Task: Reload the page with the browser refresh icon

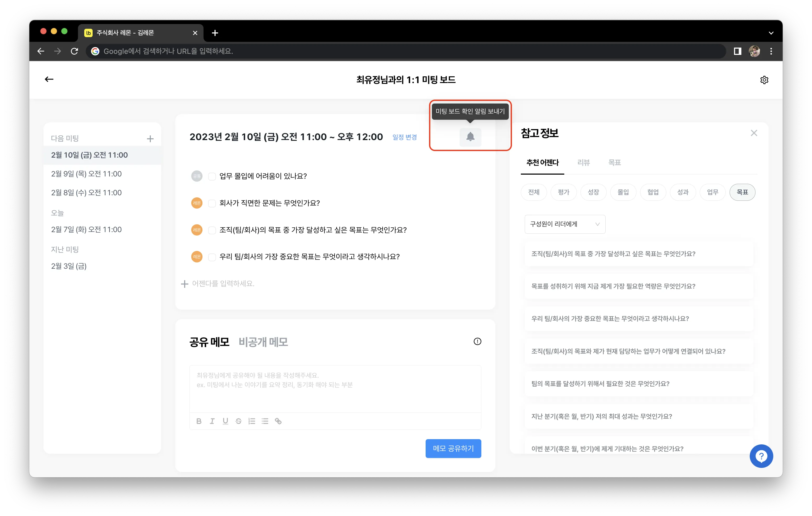Action: pyautogui.click(x=75, y=51)
